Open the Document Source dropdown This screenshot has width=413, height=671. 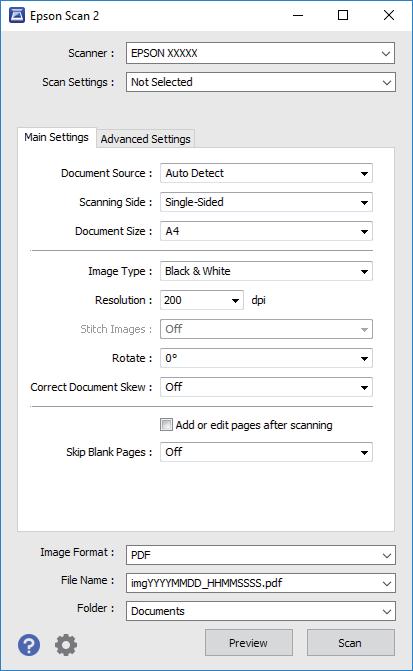266,173
